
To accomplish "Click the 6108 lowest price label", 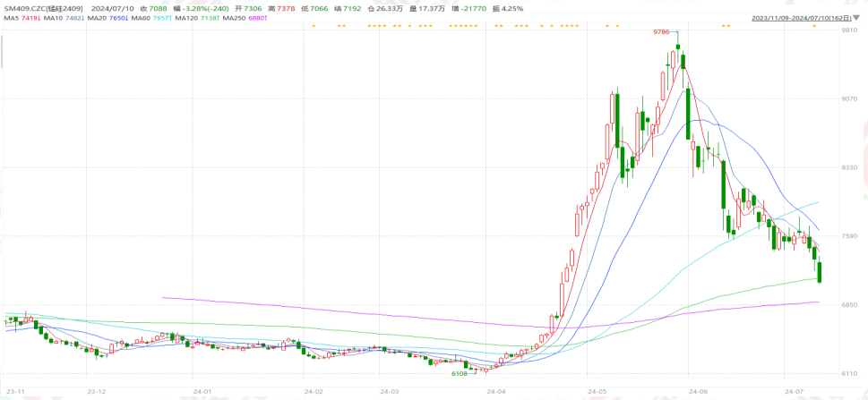I will coord(460,374).
